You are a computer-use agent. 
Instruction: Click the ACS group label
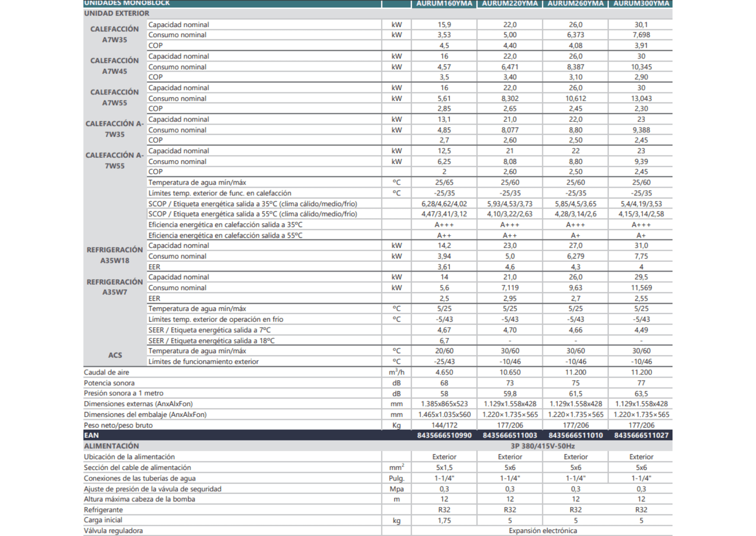pyautogui.click(x=115, y=355)
